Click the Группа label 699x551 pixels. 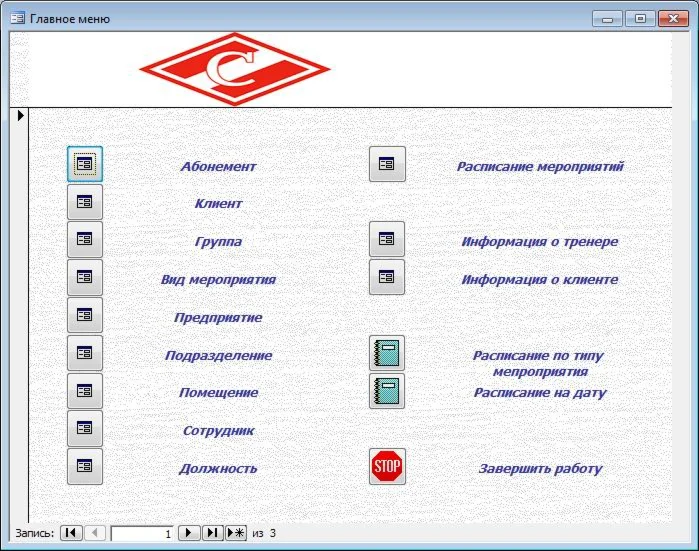tap(218, 242)
